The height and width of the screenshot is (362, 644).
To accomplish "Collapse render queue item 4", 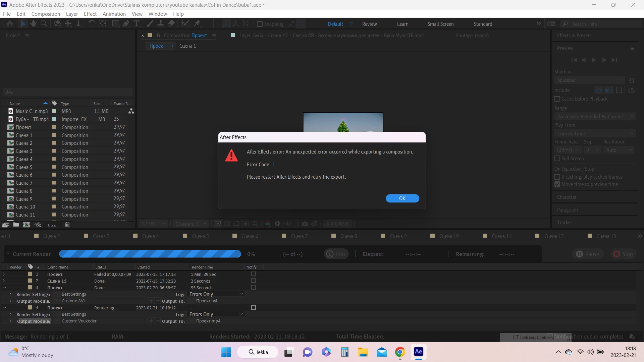I will (5, 308).
